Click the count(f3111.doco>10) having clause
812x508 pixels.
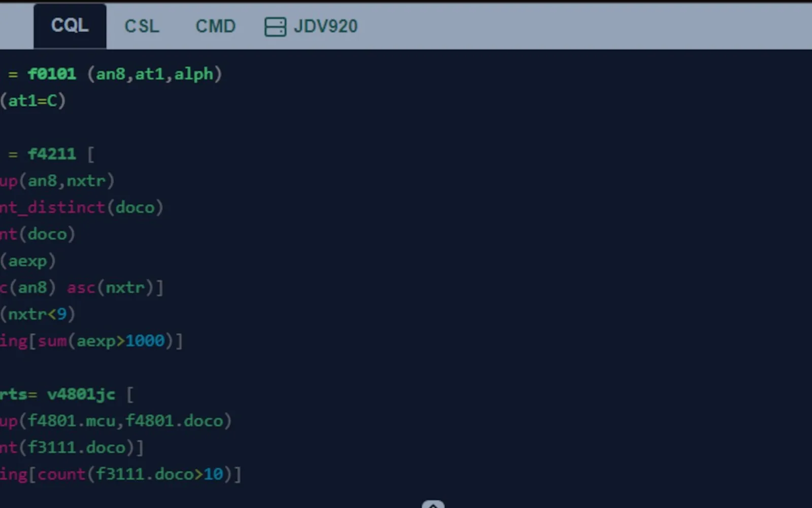pos(135,474)
